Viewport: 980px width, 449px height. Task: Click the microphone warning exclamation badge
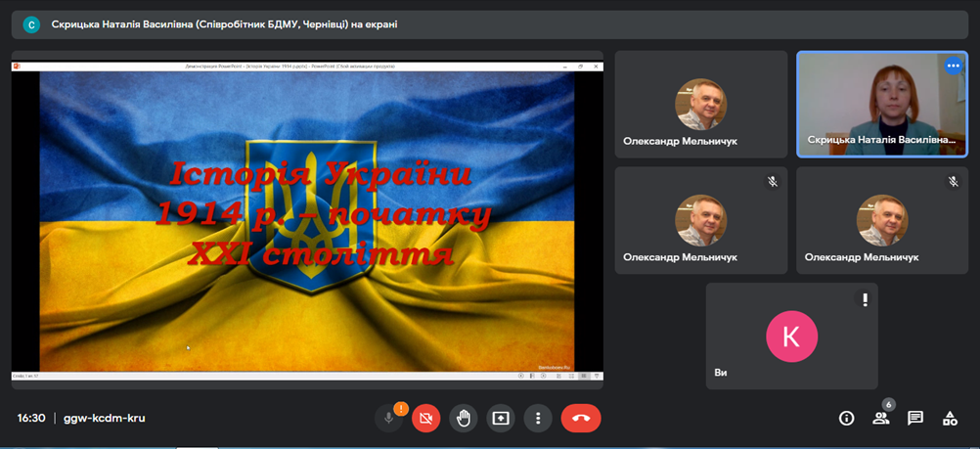point(401,409)
